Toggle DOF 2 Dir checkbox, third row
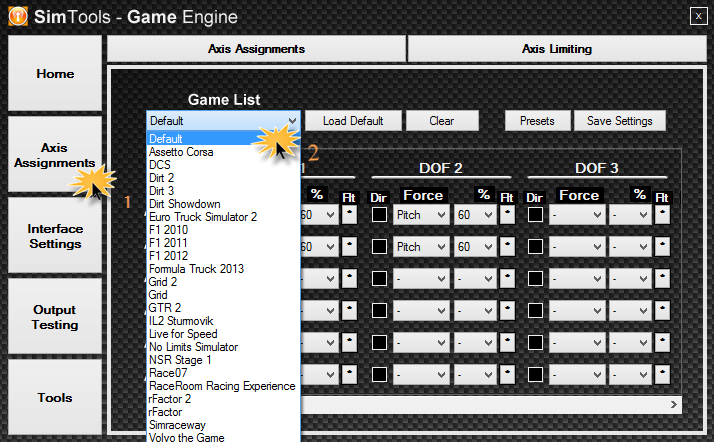 click(379, 279)
